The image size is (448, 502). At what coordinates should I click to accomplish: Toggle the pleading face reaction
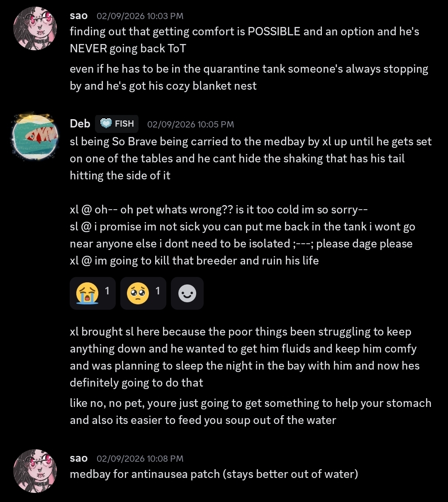143,294
